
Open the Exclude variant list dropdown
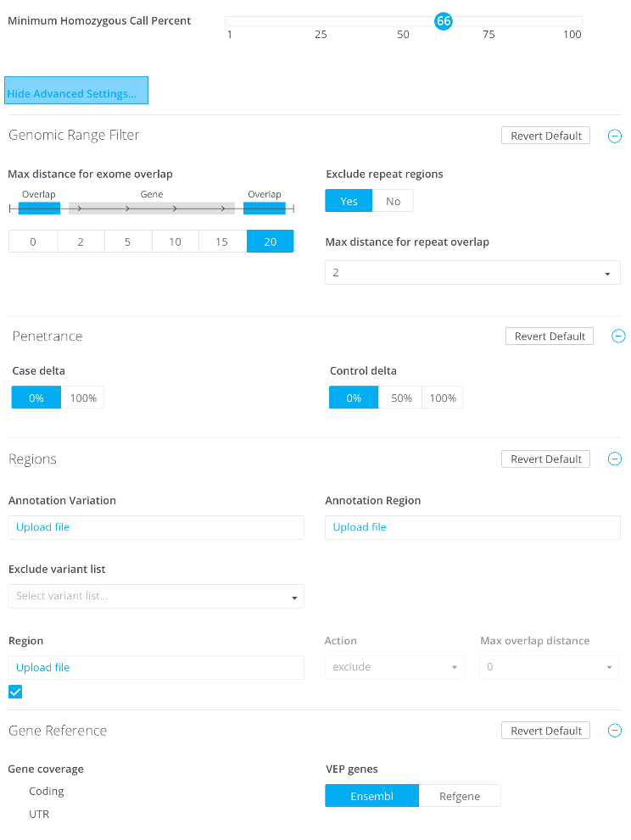[155, 597]
